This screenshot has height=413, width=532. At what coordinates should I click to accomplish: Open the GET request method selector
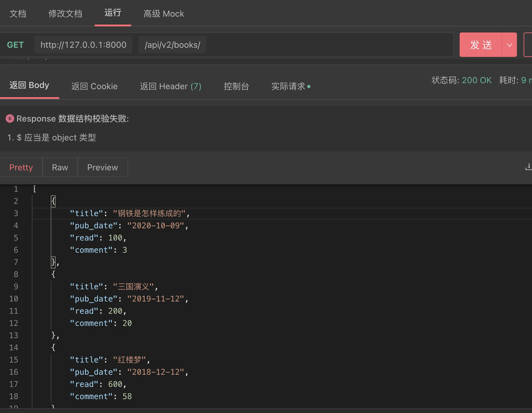[x=15, y=45]
